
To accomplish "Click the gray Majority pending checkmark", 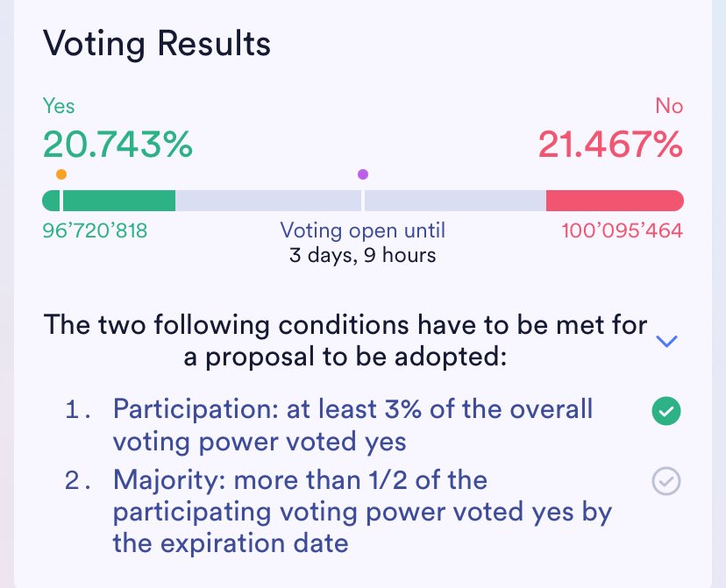I will click(x=666, y=481).
